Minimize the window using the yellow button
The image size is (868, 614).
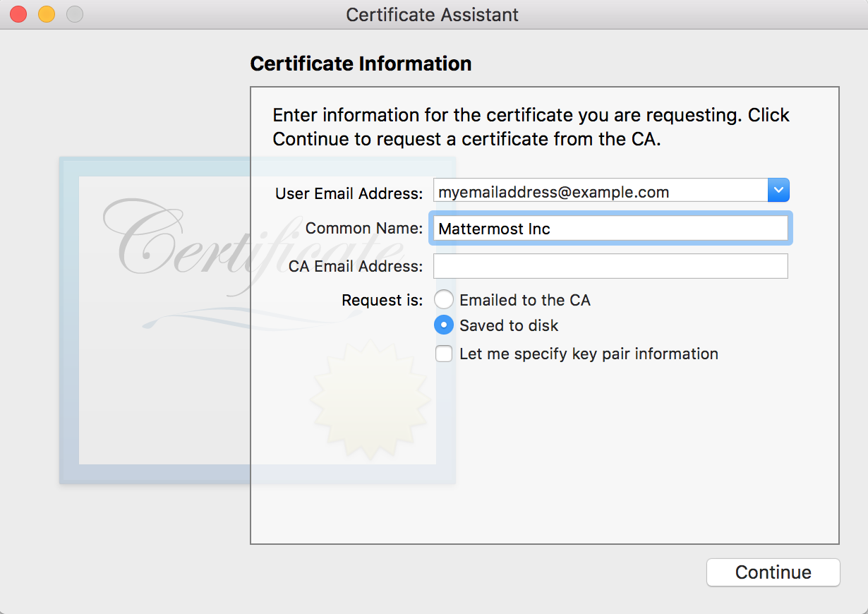pos(47,14)
